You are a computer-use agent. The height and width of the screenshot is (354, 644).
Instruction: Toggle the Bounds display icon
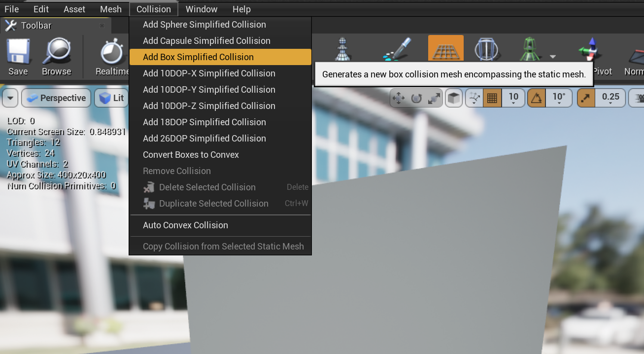point(485,49)
